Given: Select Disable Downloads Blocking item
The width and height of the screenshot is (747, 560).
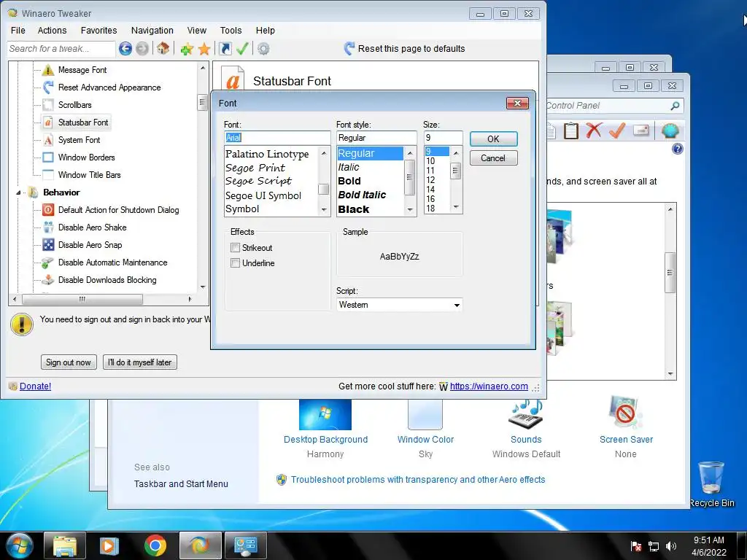Looking at the screenshot, I should 107,280.
